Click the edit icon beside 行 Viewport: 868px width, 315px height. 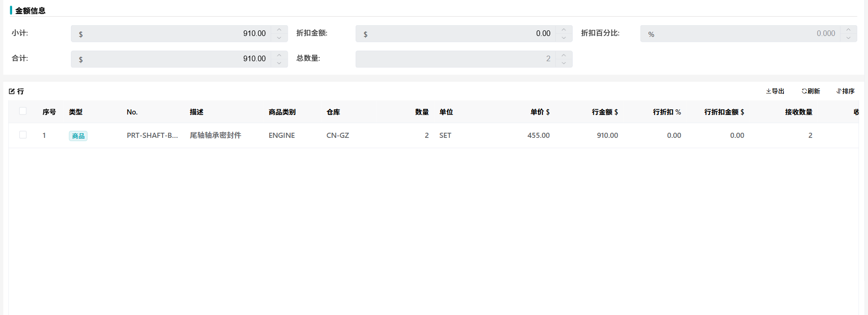point(12,92)
